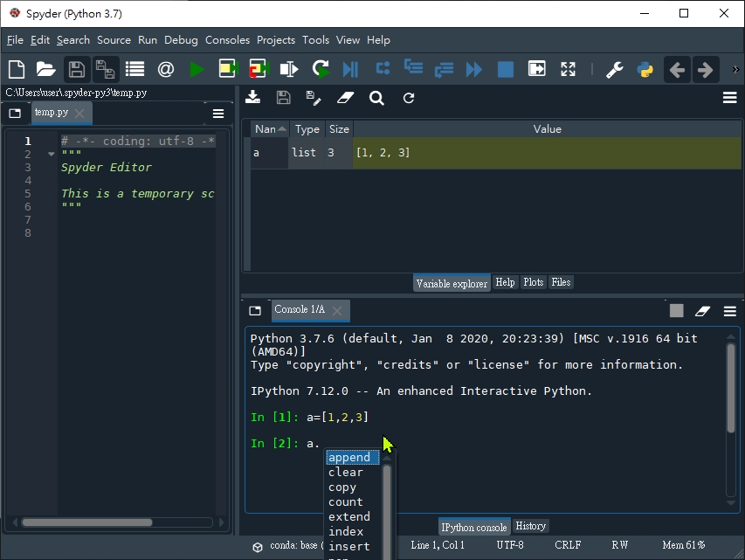This screenshot has width=745, height=560.
Task: Sort variables by the Name column header
Action: 269,128
